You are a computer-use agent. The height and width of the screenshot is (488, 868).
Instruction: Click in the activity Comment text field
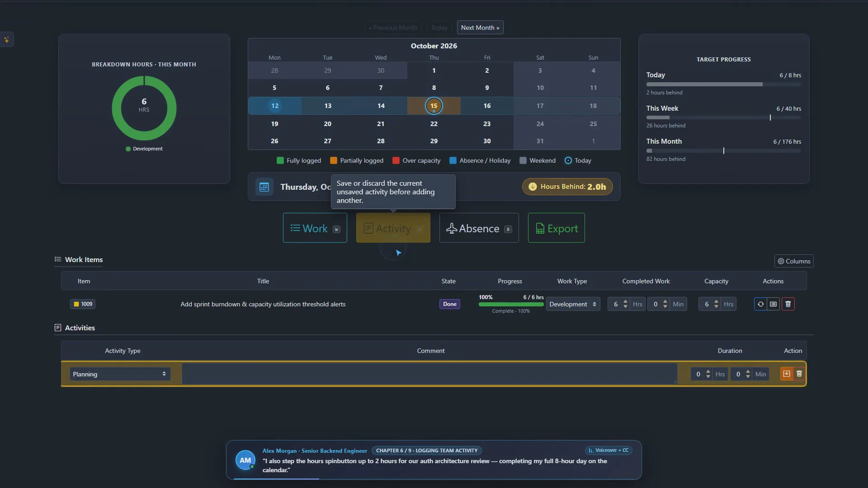pos(429,374)
